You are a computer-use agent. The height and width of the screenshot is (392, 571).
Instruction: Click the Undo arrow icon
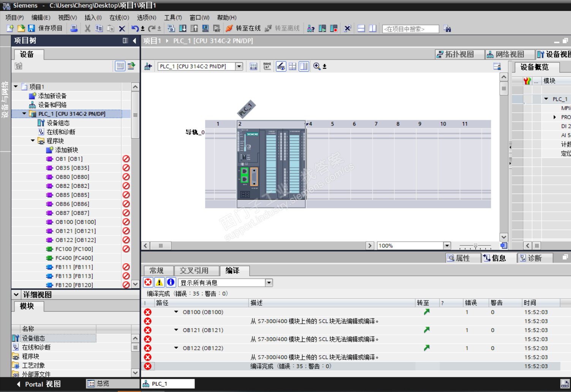tap(134, 28)
